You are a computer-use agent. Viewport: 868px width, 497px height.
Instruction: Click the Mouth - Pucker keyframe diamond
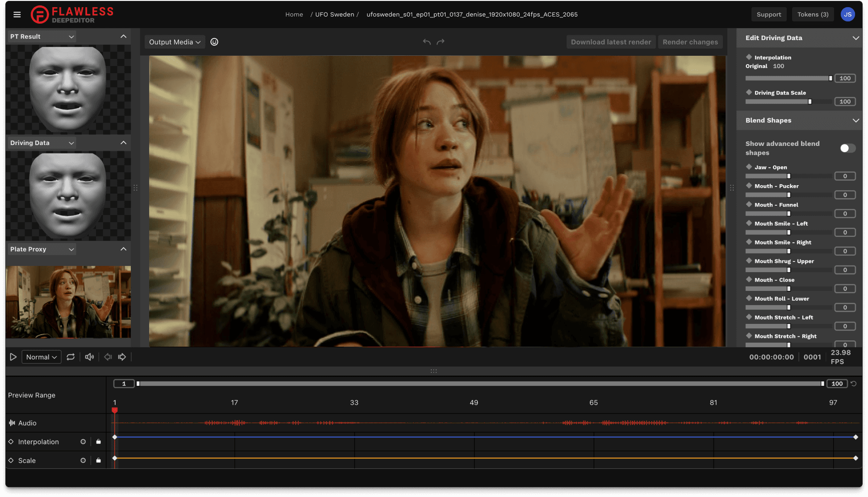click(749, 186)
